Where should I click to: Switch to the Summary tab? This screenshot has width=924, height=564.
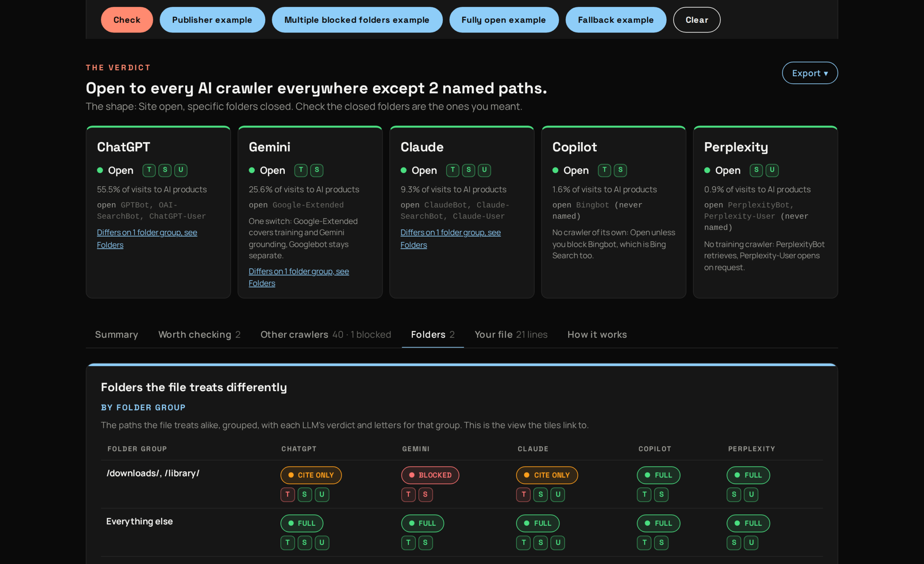[116, 335]
